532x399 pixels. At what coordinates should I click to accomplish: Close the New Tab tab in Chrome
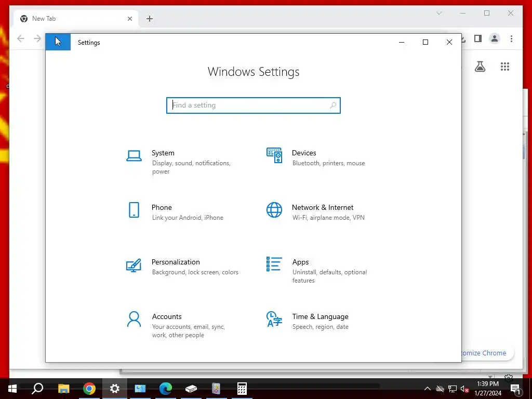(x=129, y=19)
